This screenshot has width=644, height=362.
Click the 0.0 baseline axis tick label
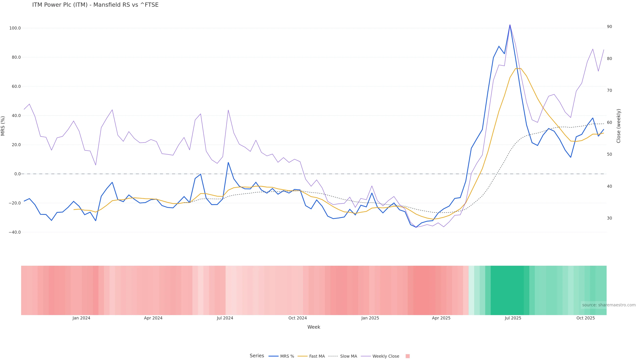click(x=17, y=174)
